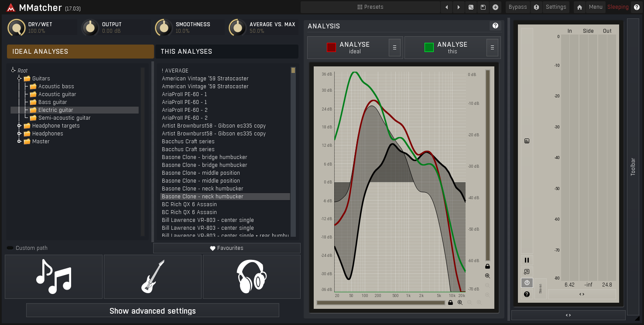This screenshot has height=325, width=644.
Task: Open the electric guitar analysis panel
Action: 152,276
